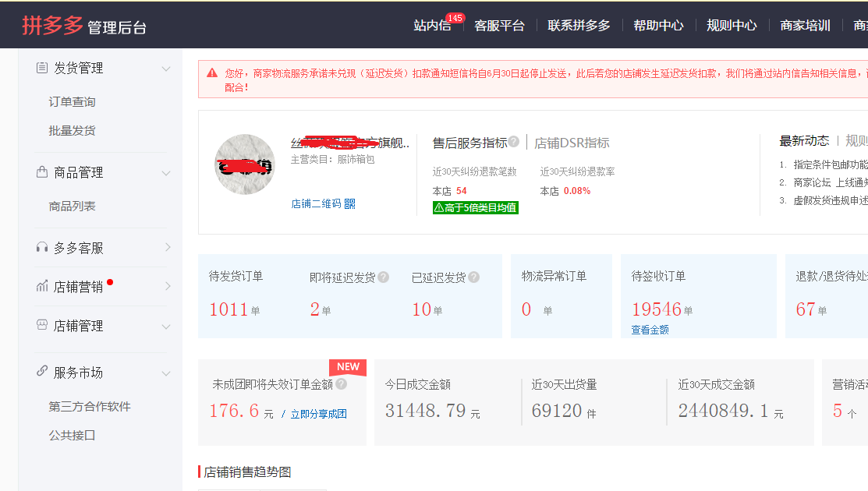This screenshot has width=868, height=491.
Task: Open news item 指定条件包邮功能
Action: coord(831,164)
